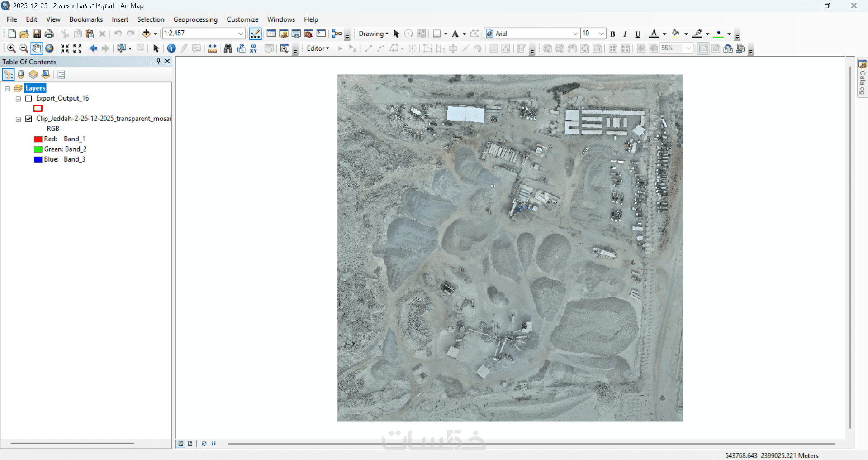This screenshot has width=868, height=460.
Task: Create a new map document
Action: 12,34
